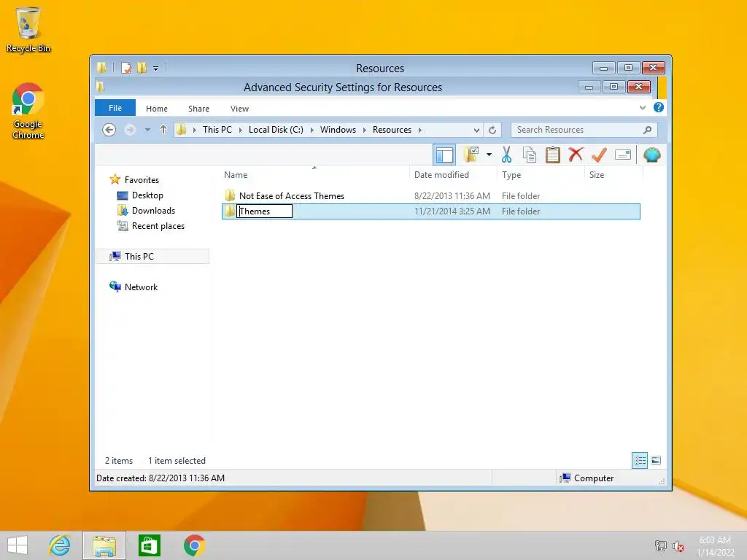This screenshot has height=560, width=747.
Task: Go up one folder level
Action: pos(163,130)
